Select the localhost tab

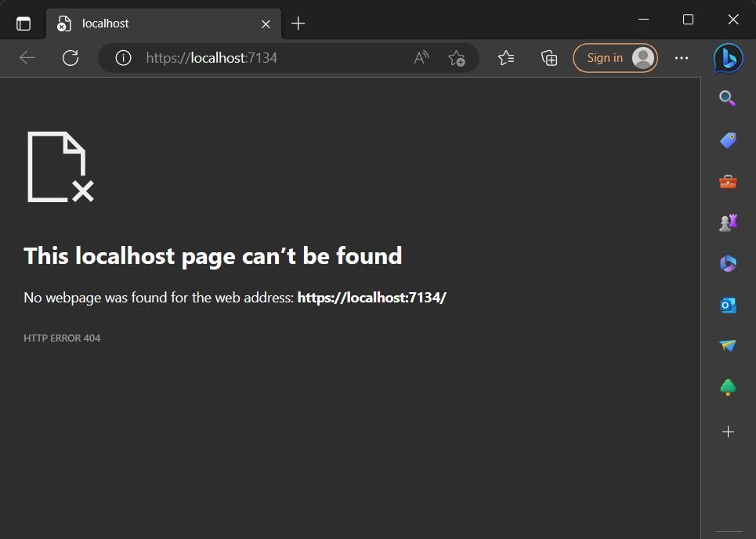141,23
